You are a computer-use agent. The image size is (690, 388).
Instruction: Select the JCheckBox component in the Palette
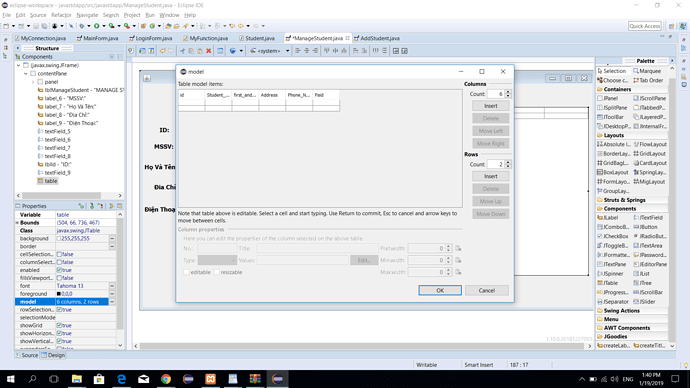click(x=613, y=236)
